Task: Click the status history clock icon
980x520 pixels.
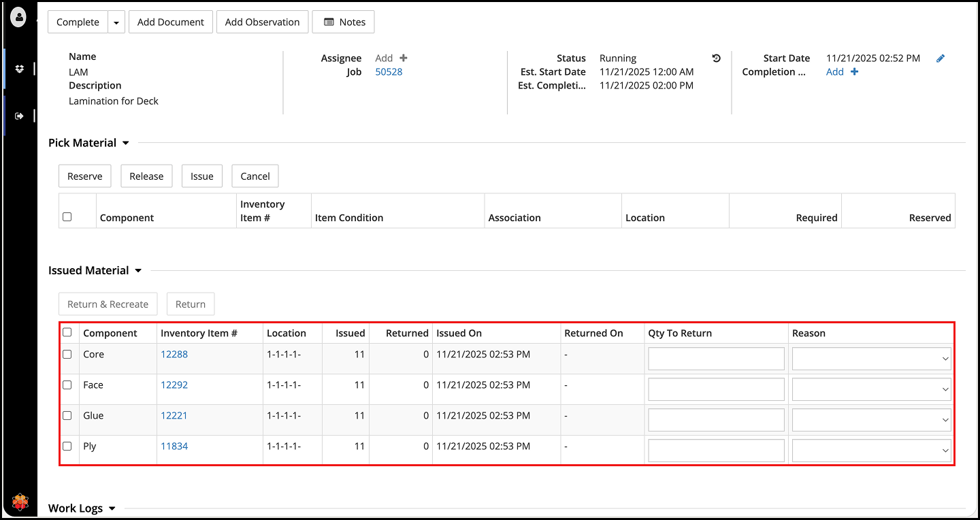Action: tap(716, 59)
